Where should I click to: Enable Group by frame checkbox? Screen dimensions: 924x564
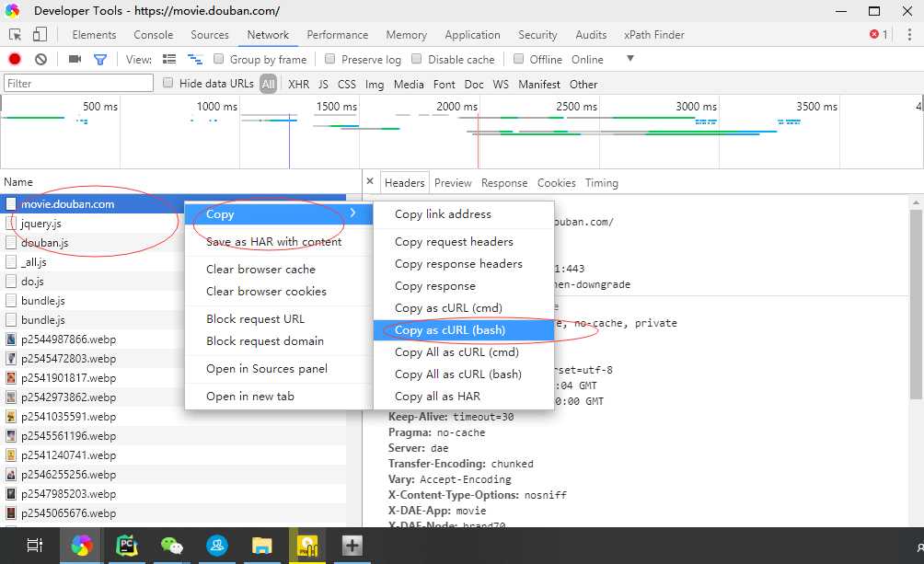pyautogui.click(x=219, y=58)
